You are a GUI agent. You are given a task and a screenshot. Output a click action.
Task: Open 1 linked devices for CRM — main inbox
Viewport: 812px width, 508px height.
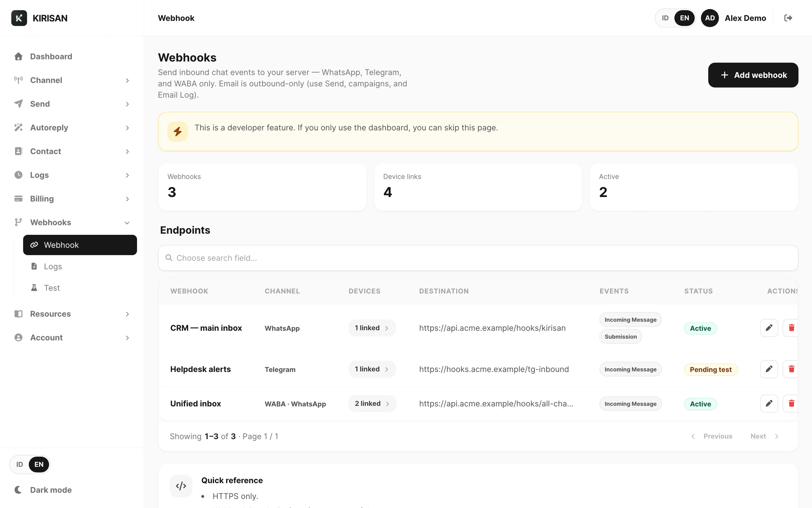coord(372,328)
